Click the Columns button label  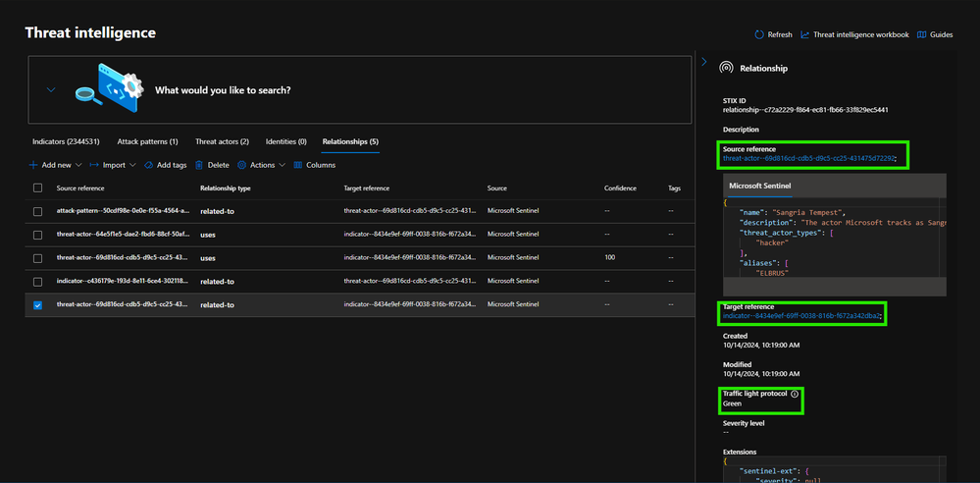click(x=321, y=165)
